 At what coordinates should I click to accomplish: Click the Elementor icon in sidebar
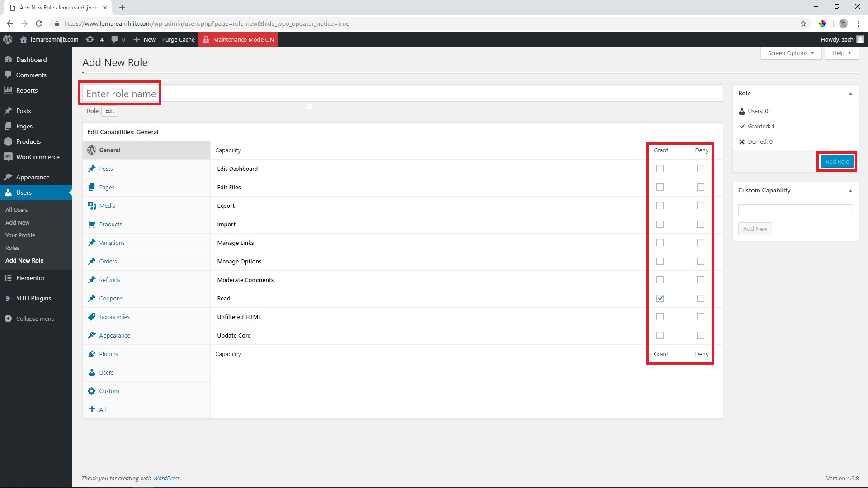click(x=8, y=278)
